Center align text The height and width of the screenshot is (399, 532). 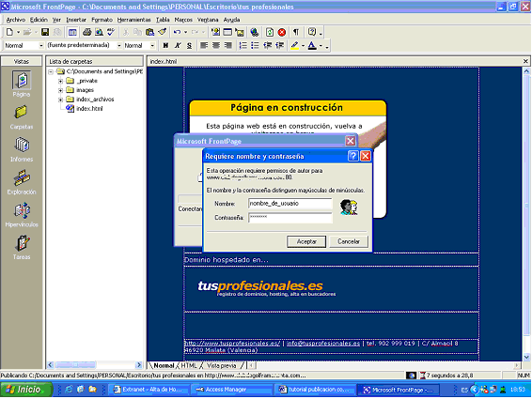[216, 45]
